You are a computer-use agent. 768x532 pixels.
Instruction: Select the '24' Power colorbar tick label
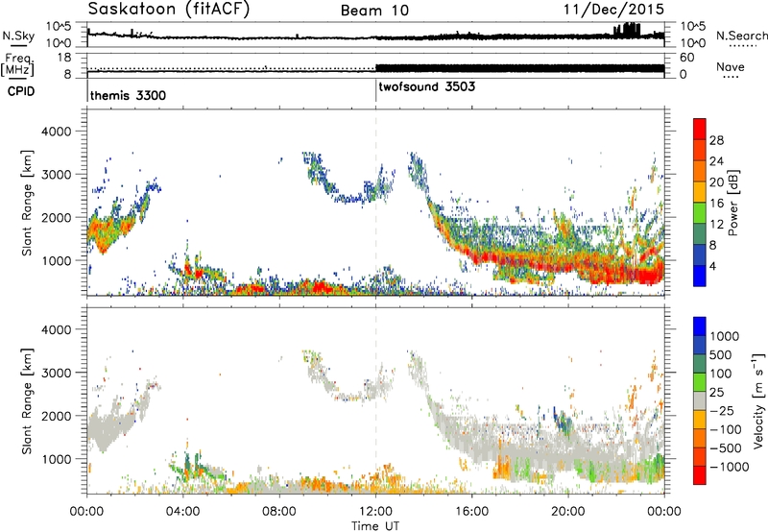(x=716, y=161)
